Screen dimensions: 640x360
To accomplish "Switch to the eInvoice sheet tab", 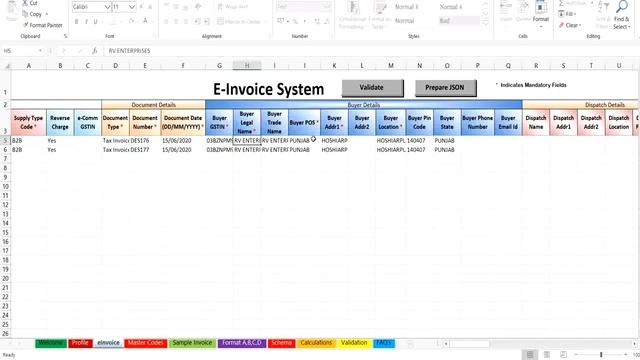I will click(108, 343).
